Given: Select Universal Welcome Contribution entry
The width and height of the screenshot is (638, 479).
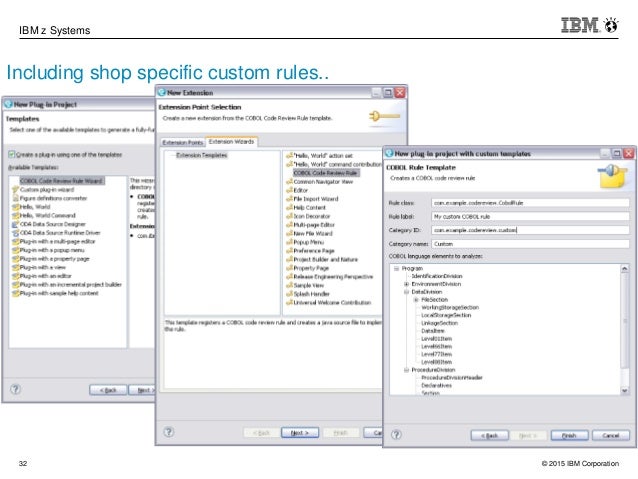Looking at the screenshot, I should tap(332, 303).
